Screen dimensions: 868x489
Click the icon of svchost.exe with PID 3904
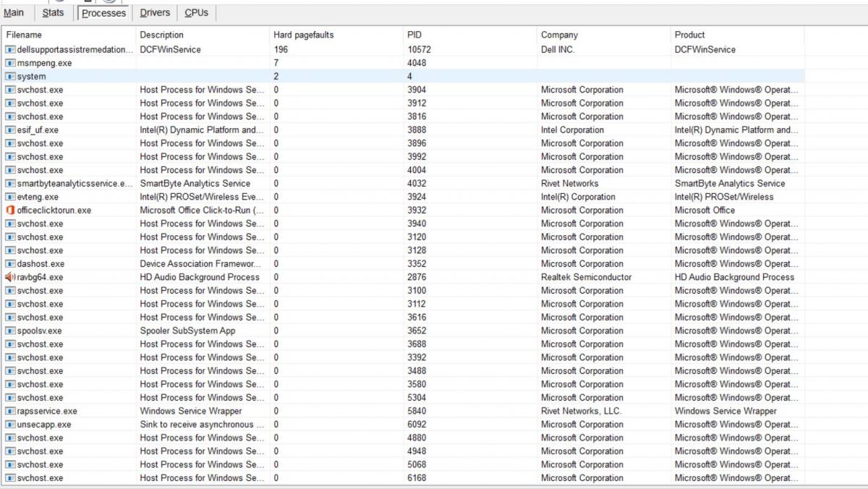click(11, 90)
